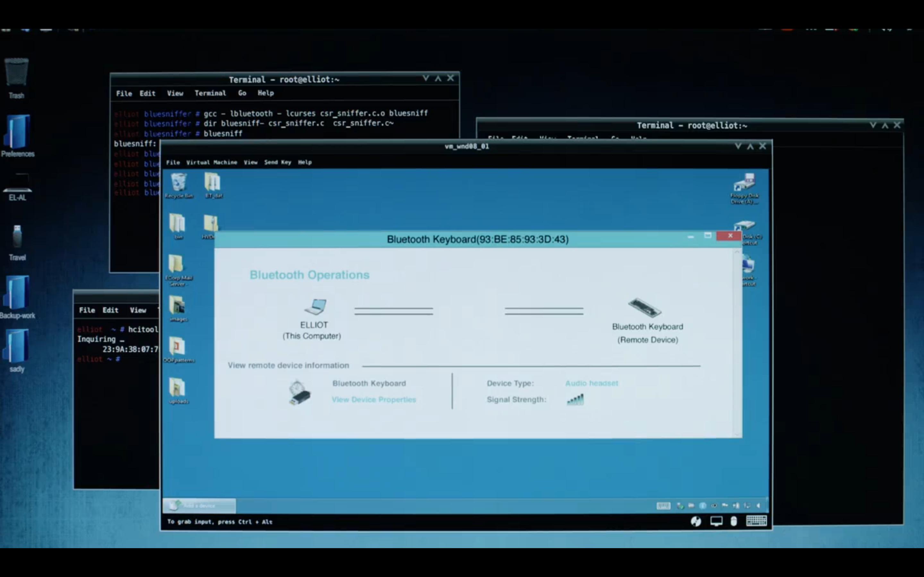
Task: Click the monitor icon in VMware status bar
Action: [x=717, y=521]
